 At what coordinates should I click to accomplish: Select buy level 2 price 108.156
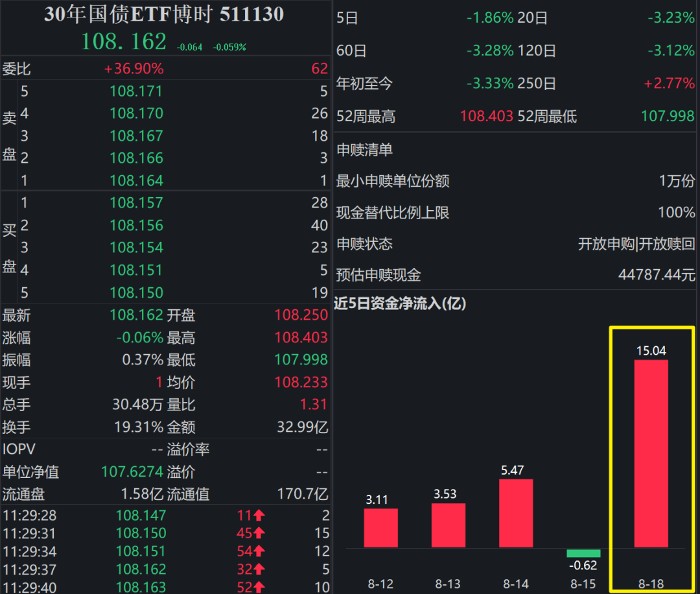pyautogui.click(x=136, y=225)
